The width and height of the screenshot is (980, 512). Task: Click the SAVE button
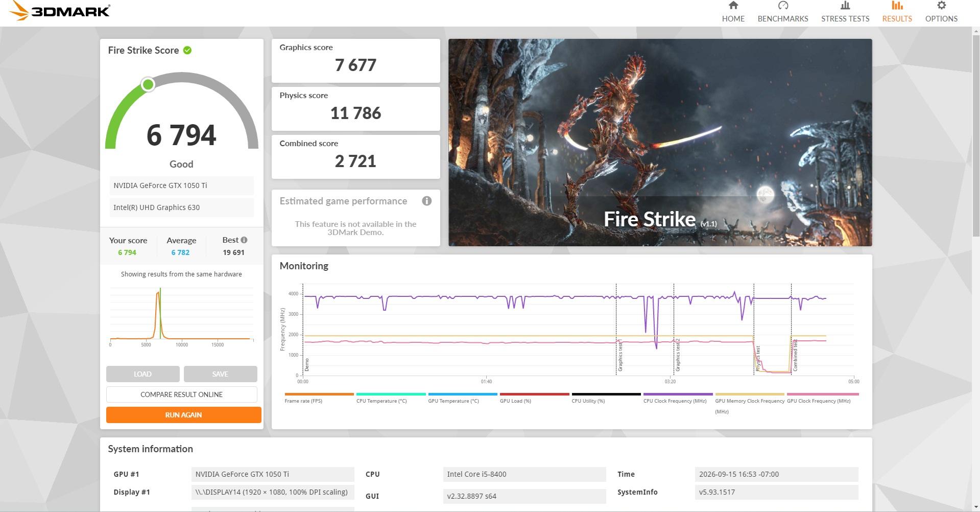(220, 374)
